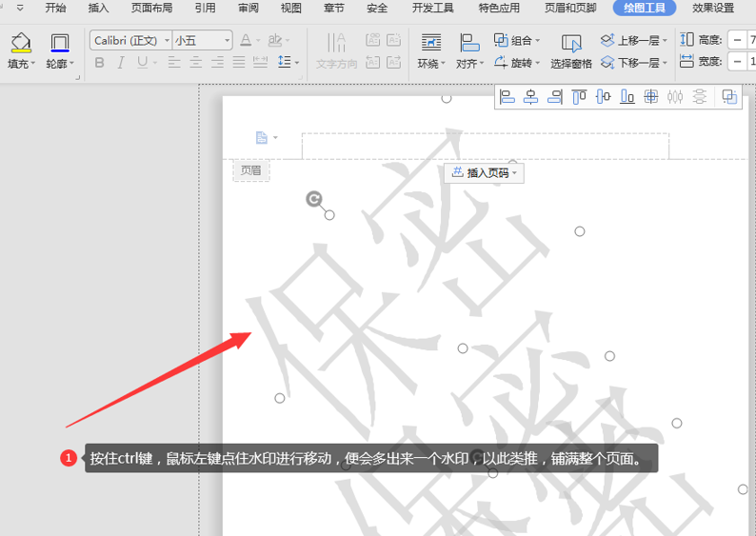Click the Fill (填充) paint bucket icon

21,43
